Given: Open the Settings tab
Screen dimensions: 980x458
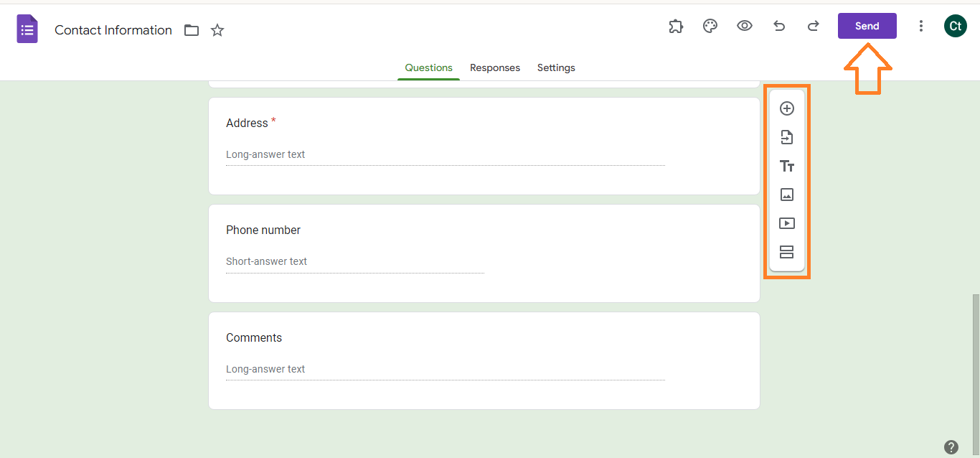Looking at the screenshot, I should click(556, 67).
